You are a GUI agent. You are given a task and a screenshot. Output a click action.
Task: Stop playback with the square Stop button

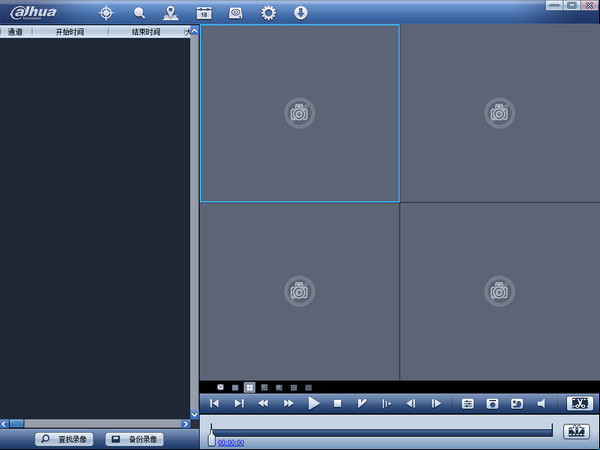(338, 403)
